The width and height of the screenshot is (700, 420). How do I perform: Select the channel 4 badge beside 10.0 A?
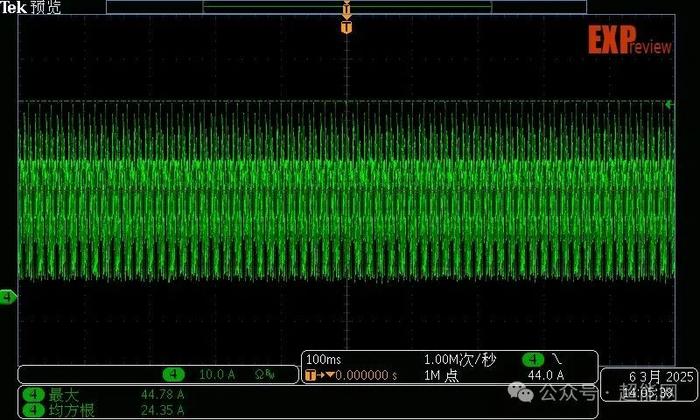173,374
